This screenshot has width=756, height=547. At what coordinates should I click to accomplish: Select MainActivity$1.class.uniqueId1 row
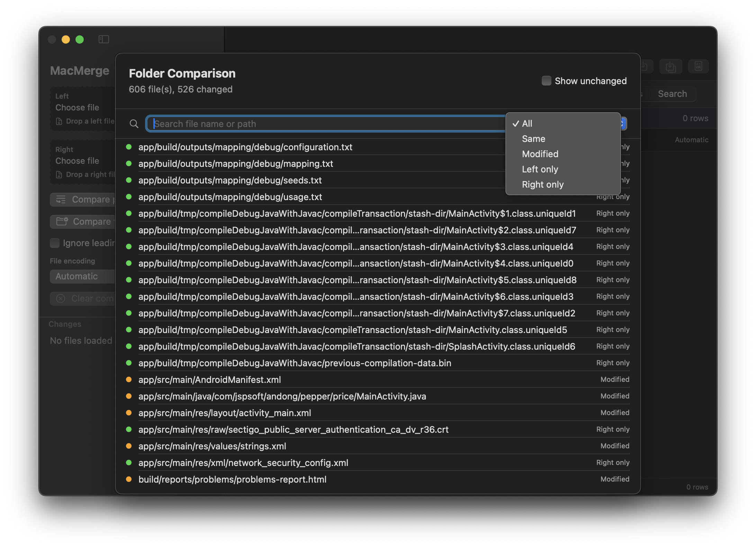(378, 213)
